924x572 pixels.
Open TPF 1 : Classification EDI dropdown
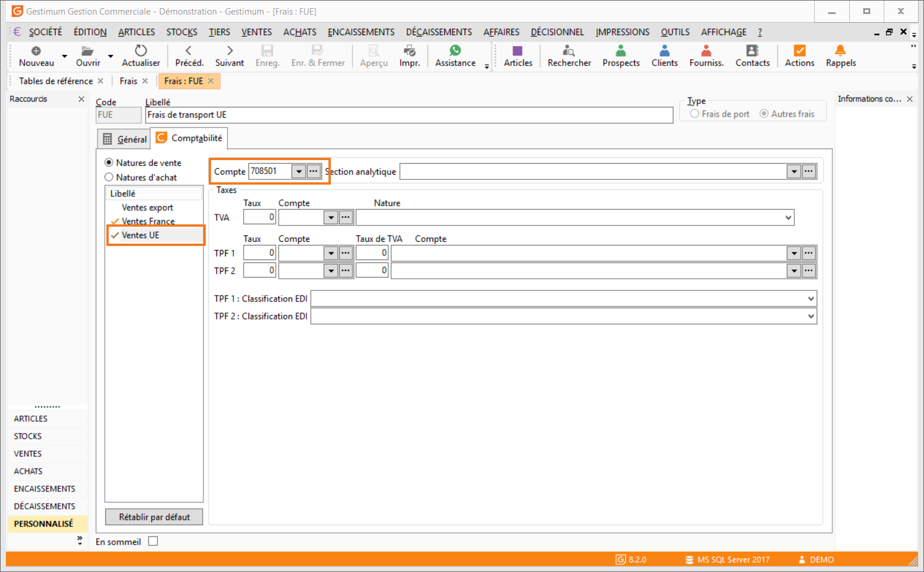811,299
